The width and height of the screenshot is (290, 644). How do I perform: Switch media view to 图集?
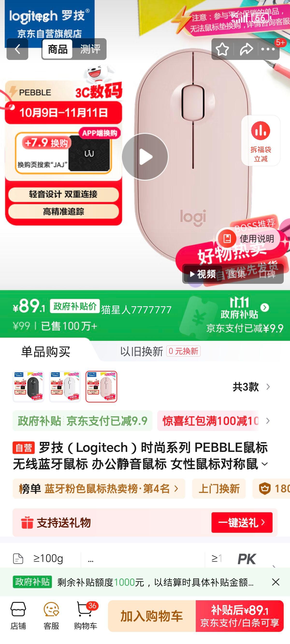(x=237, y=274)
